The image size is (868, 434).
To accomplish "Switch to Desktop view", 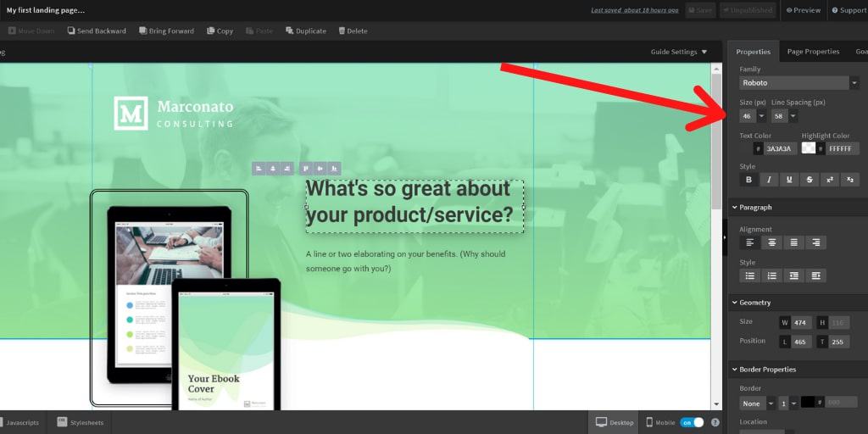I will (x=614, y=422).
